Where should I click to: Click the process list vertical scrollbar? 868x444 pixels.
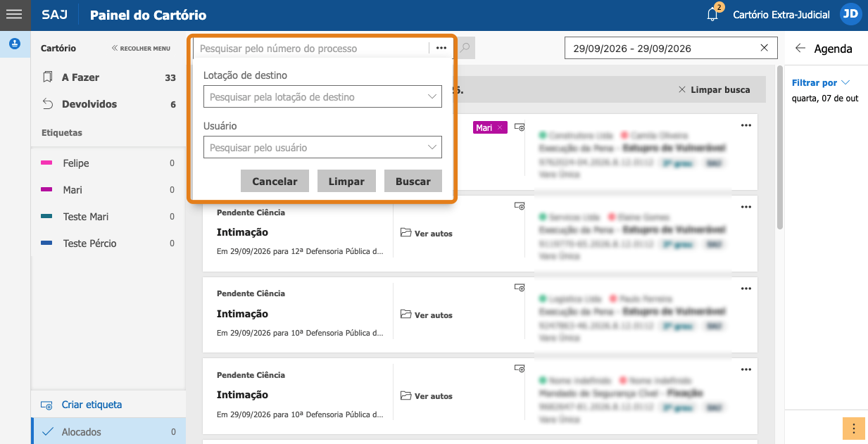pyautogui.click(x=779, y=148)
